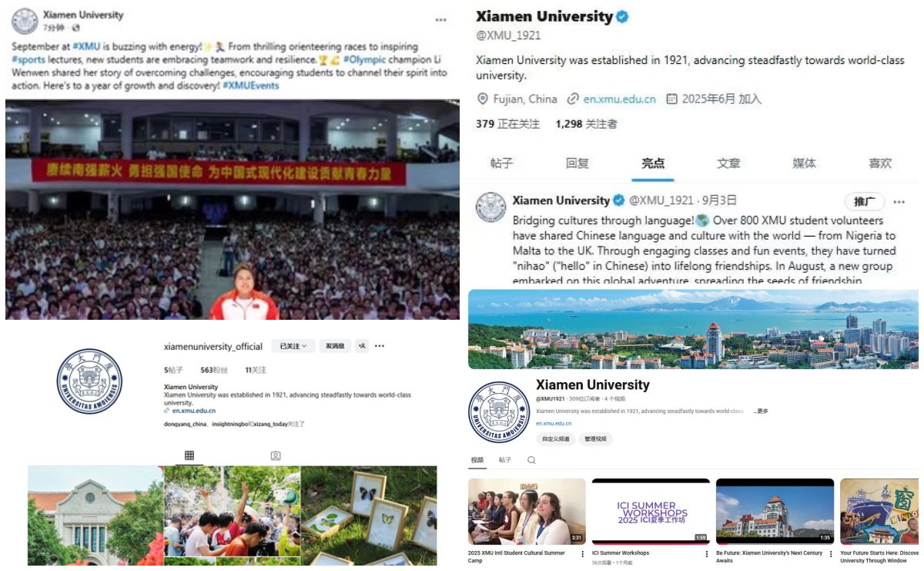Viewport: 924px width, 571px height.
Task: Open the X post's three-dot more menu
Action: point(899,202)
